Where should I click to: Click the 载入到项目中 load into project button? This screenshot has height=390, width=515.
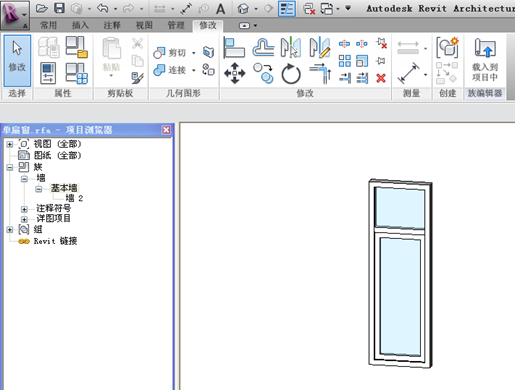[x=485, y=60]
